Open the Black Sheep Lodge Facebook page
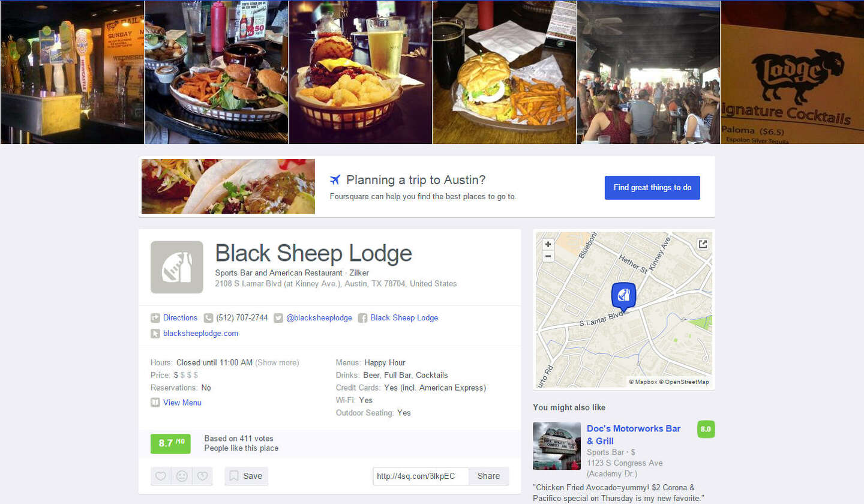 [x=404, y=318]
